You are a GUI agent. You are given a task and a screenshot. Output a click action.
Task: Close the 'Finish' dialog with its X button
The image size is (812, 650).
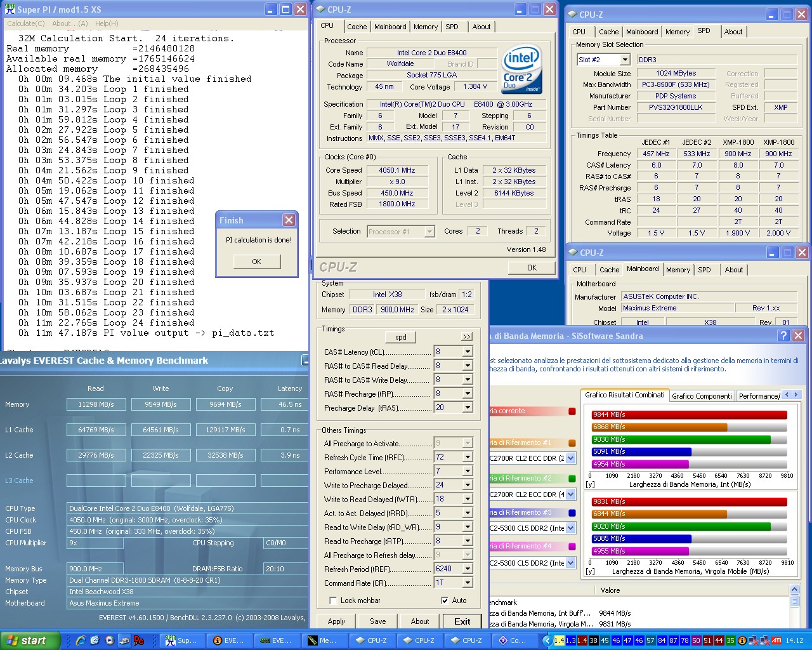tap(289, 220)
